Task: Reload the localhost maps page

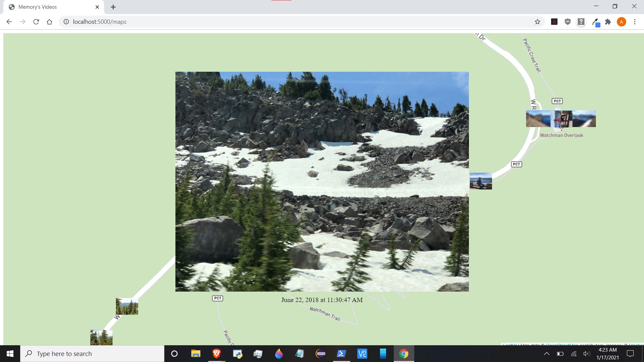Action: pyautogui.click(x=36, y=22)
